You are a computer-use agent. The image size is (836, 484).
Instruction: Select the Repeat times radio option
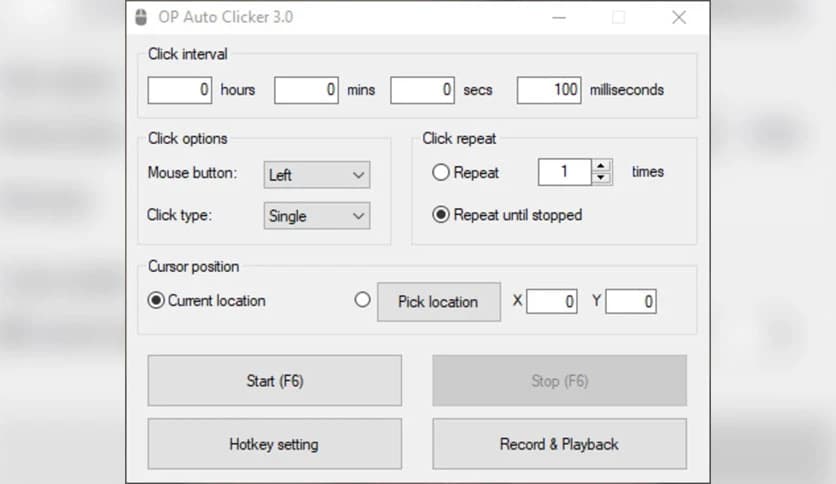[441, 172]
